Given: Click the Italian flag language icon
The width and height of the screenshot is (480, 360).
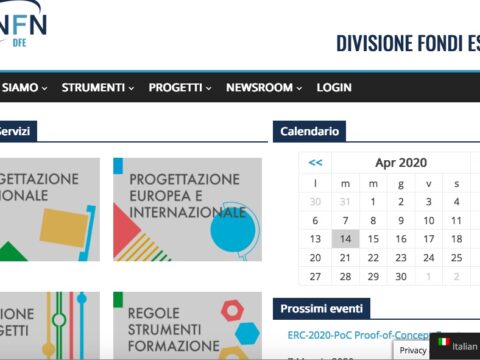Looking at the screenshot, I should click(x=444, y=342).
